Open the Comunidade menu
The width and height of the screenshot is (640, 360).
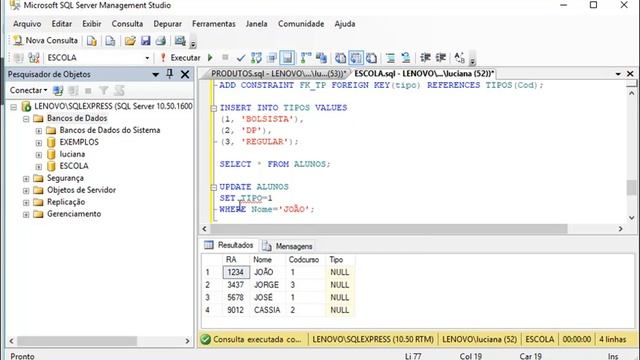pos(301,24)
